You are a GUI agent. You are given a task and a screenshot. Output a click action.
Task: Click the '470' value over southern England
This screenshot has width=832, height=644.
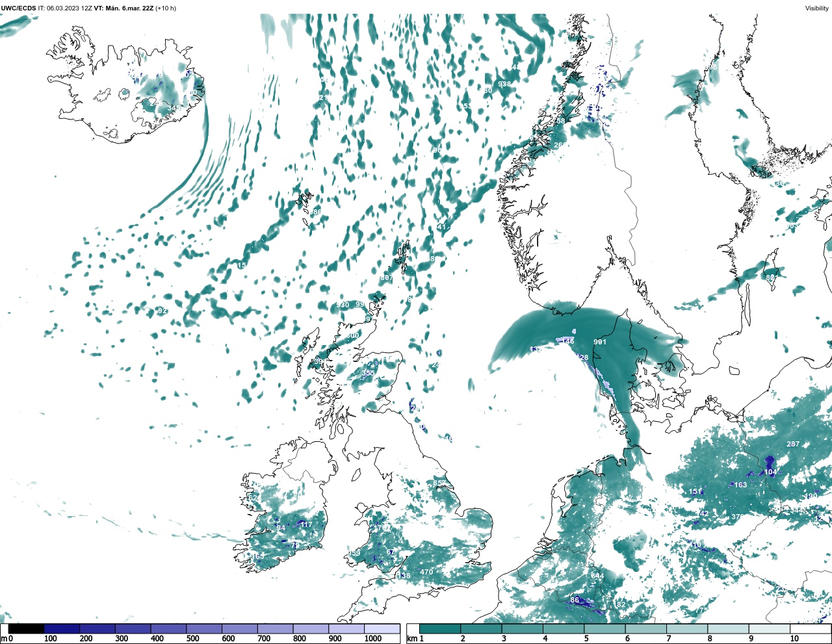[426, 572]
